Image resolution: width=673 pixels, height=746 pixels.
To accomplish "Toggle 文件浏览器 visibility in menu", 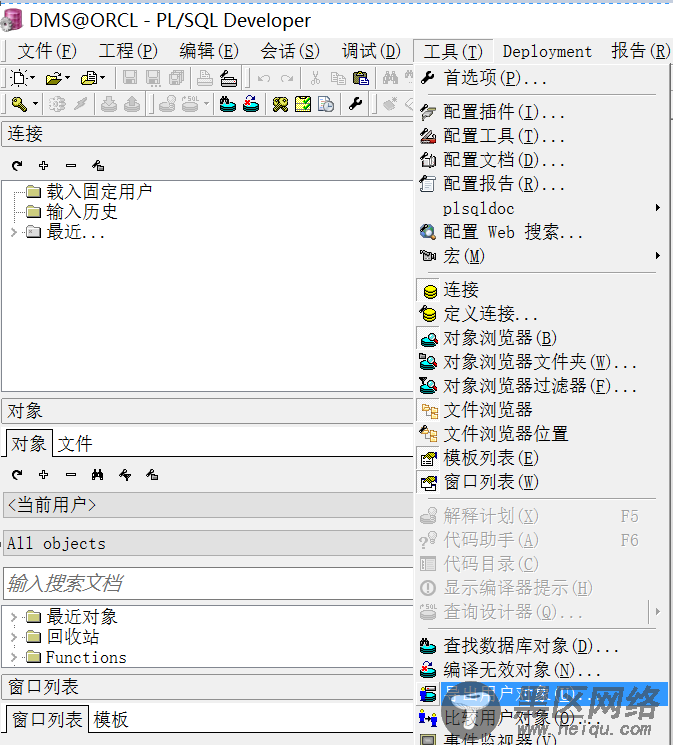I will point(542,410).
